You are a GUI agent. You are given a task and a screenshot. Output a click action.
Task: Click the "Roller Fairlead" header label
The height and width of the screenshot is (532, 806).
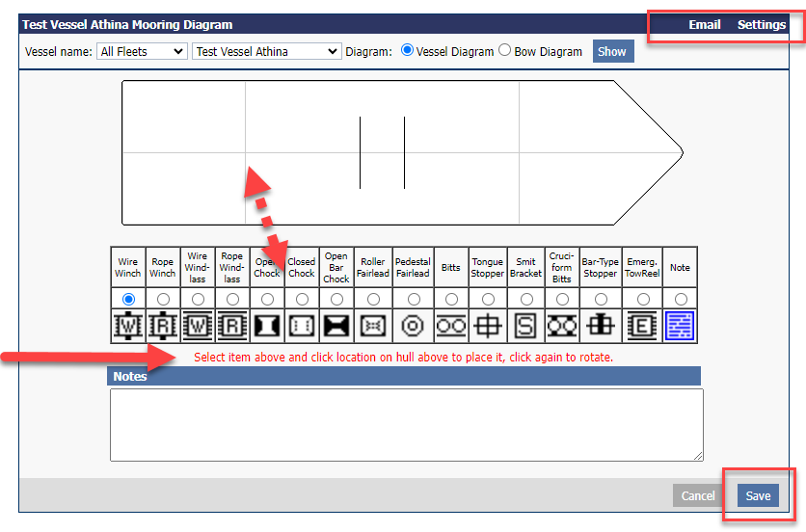pyautogui.click(x=373, y=267)
